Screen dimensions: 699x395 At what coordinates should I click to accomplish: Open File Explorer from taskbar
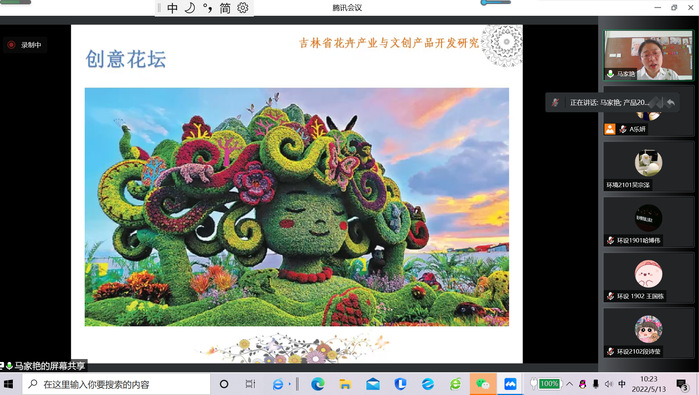click(345, 384)
